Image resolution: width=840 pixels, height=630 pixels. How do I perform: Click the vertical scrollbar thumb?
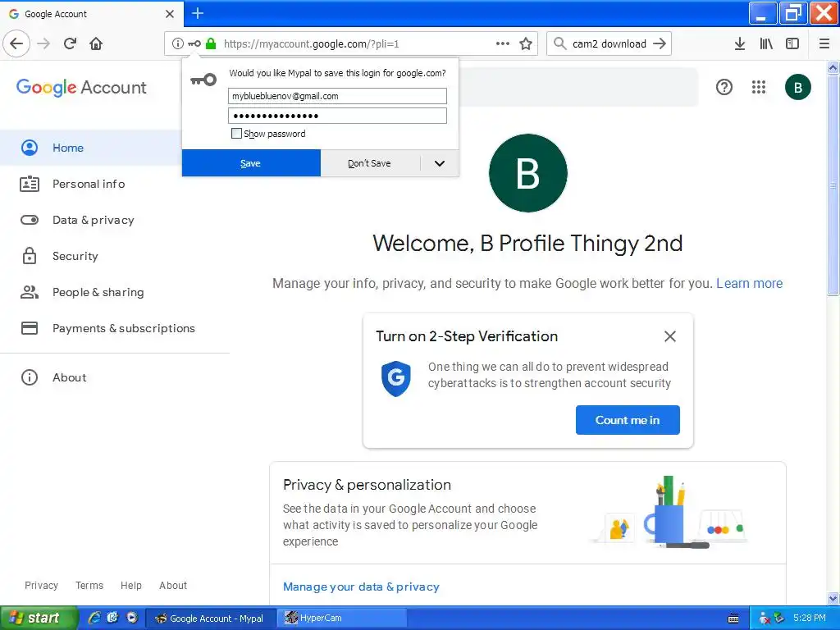point(833,185)
